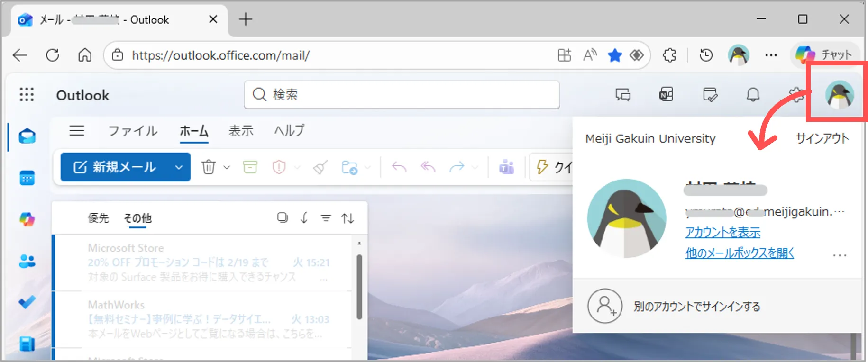Open the People contacts icon in sidebar

[27, 261]
